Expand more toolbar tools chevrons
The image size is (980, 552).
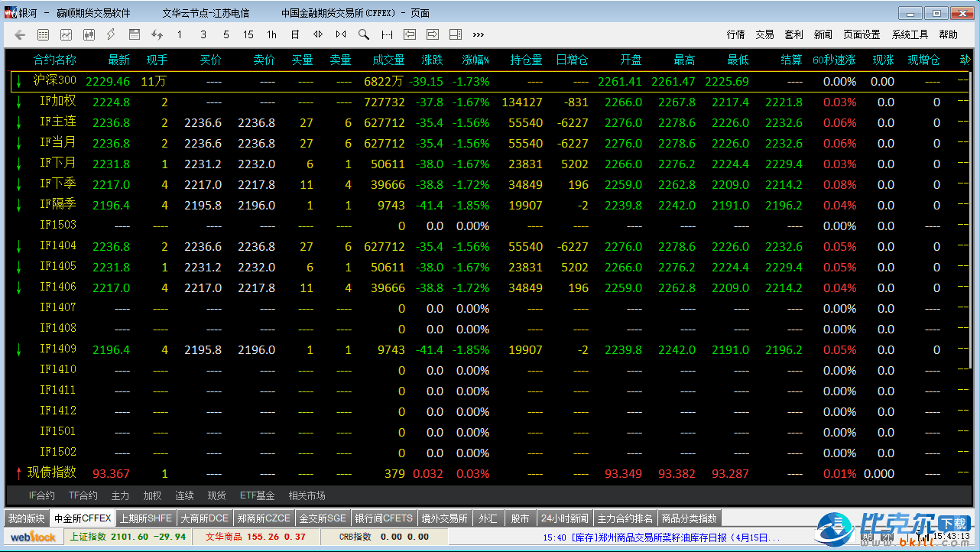point(479,34)
